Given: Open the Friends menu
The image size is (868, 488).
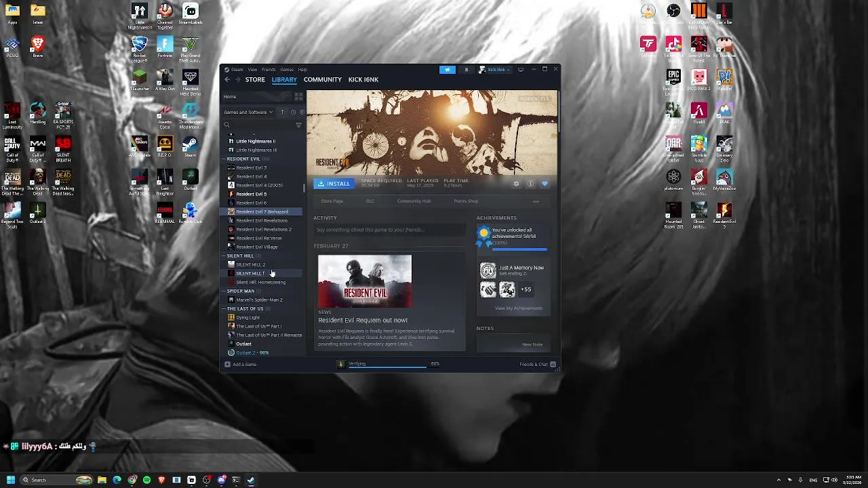Looking at the screenshot, I should point(269,69).
